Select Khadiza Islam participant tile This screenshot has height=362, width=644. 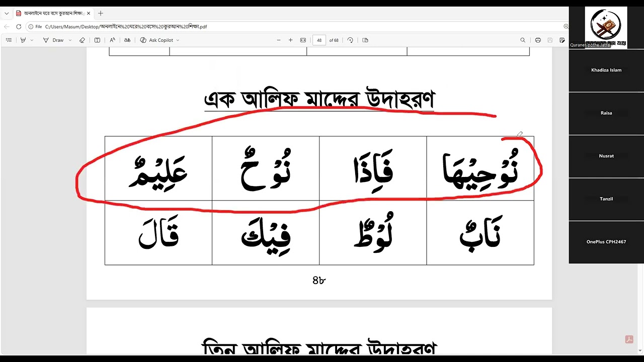606,70
